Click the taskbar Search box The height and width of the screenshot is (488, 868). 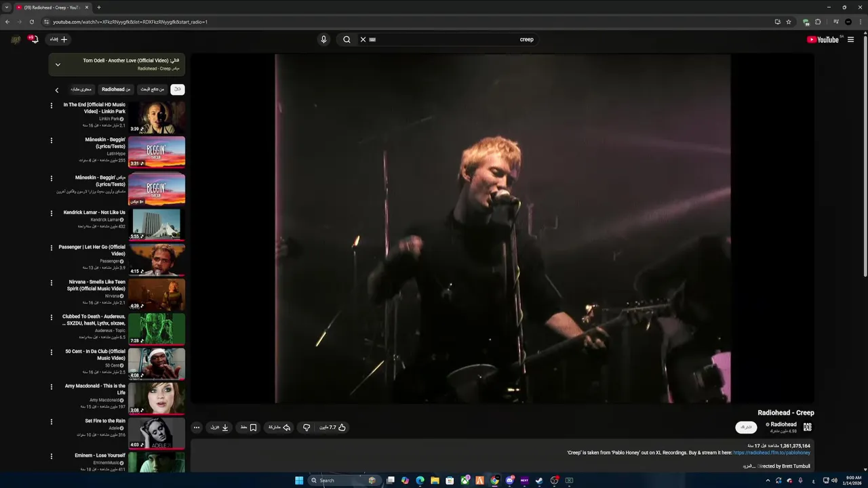[344, 481]
